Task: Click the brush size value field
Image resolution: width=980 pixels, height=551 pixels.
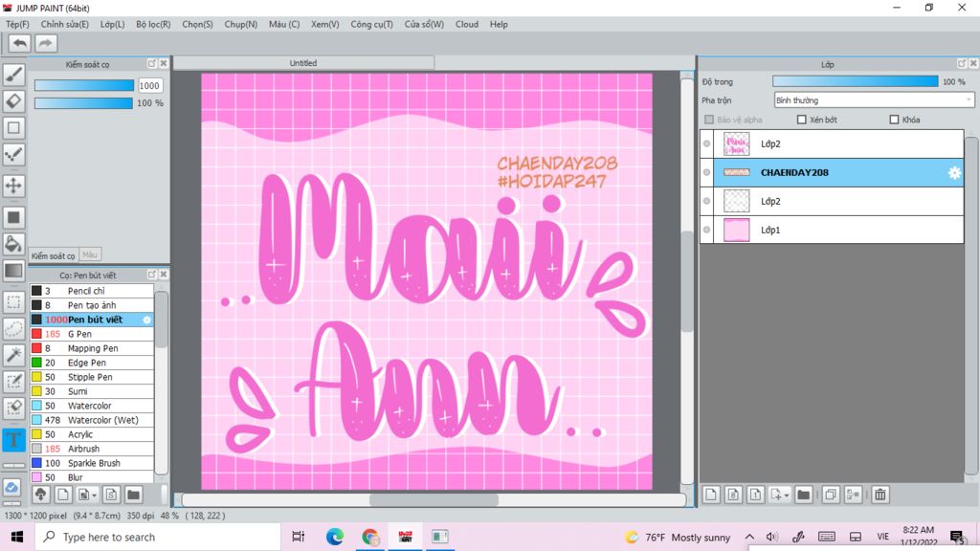Action: pos(149,85)
